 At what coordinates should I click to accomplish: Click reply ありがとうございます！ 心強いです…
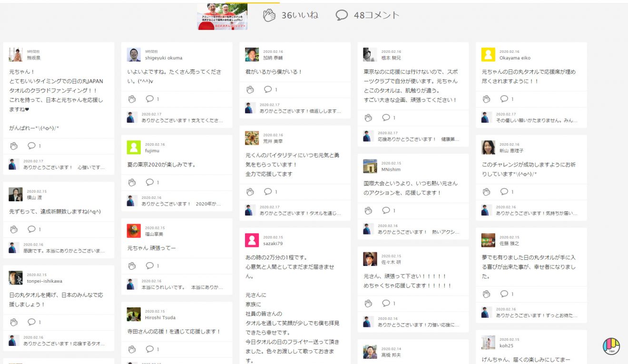[x=63, y=167]
